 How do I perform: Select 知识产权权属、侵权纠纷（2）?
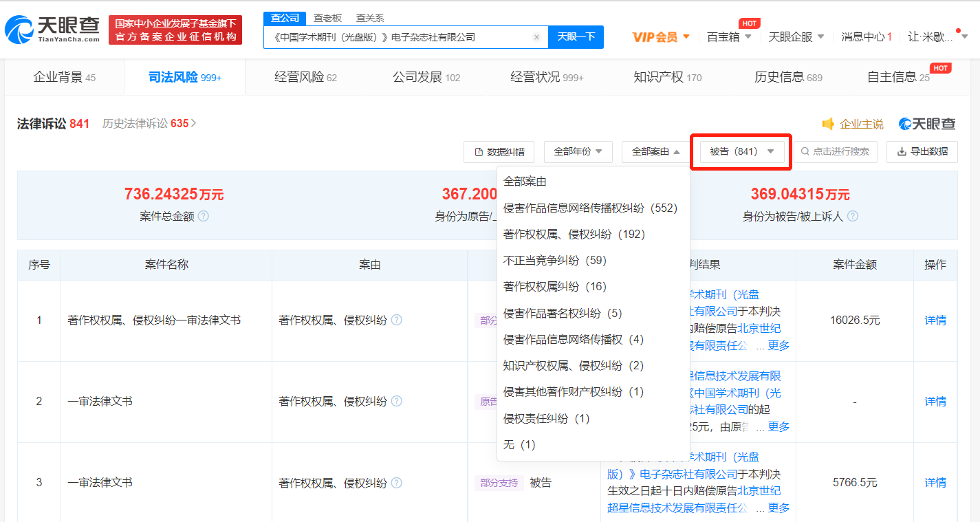[594, 366]
